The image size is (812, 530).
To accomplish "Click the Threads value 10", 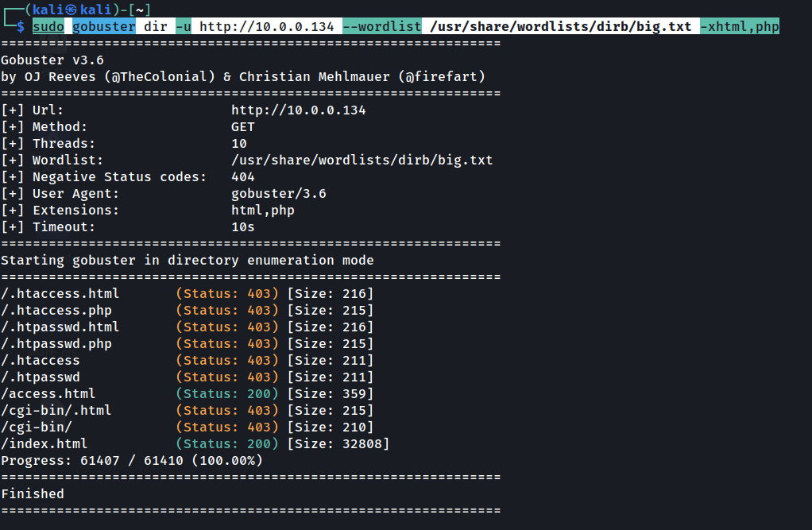I will pyautogui.click(x=239, y=144).
